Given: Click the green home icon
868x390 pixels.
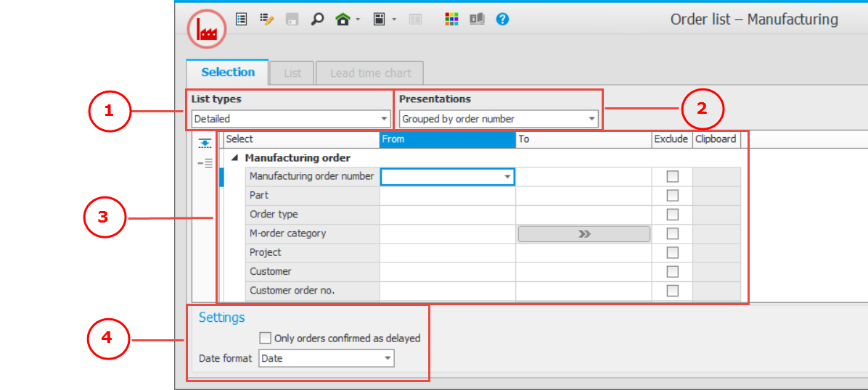Looking at the screenshot, I should (x=343, y=20).
